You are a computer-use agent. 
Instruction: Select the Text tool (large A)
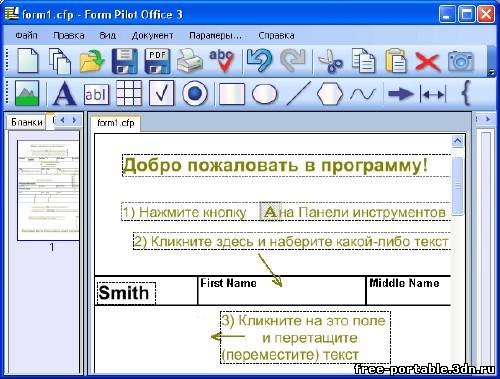(x=64, y=94)
